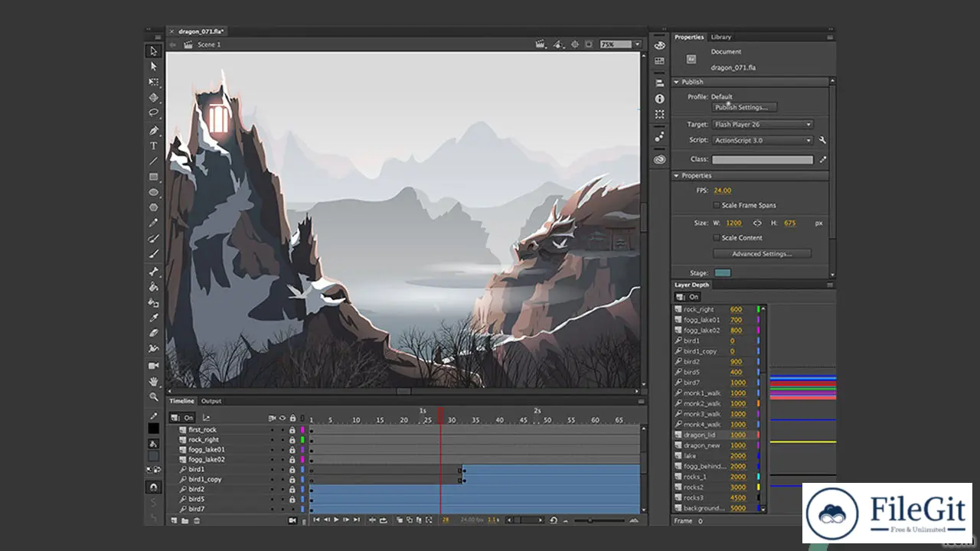Unlock the first_rock layer
This screenshot has height=551, width=980.
point(292,430)
